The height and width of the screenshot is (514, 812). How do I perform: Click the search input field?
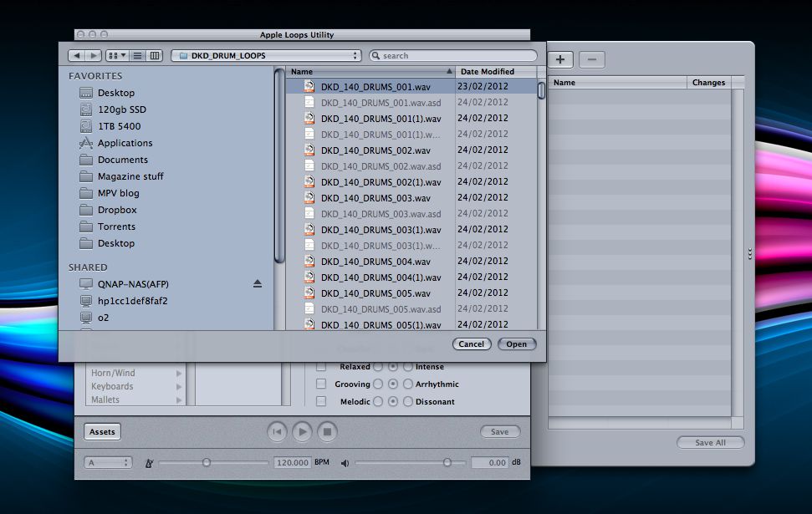coord(453,55)
